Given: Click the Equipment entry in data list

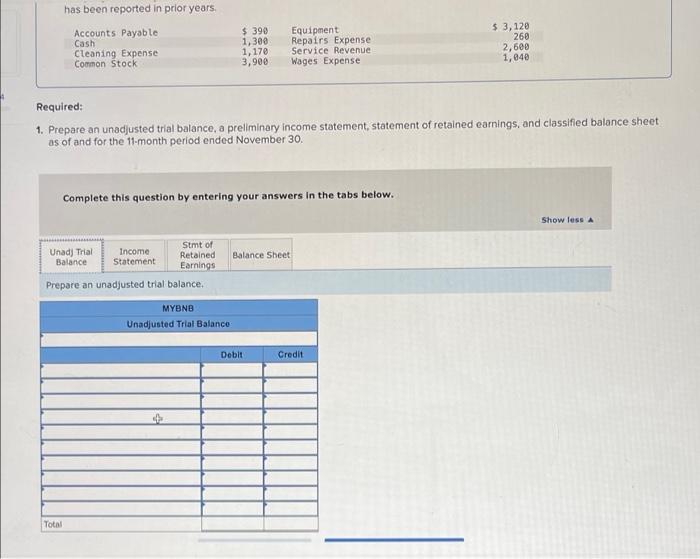Looking at the screenshot, I should pos(315,30).
